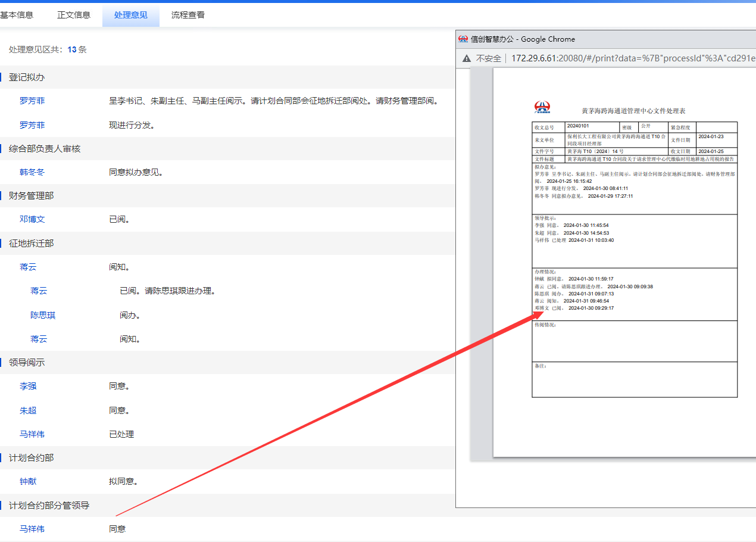
Task: Click the 备注 cell in the print preview
Action: [635, 379]
